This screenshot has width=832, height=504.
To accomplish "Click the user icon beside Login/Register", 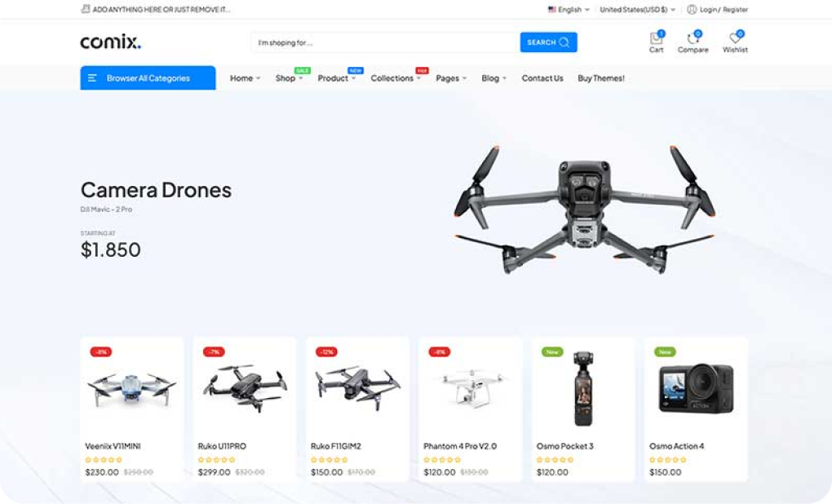I will point(692,10).
